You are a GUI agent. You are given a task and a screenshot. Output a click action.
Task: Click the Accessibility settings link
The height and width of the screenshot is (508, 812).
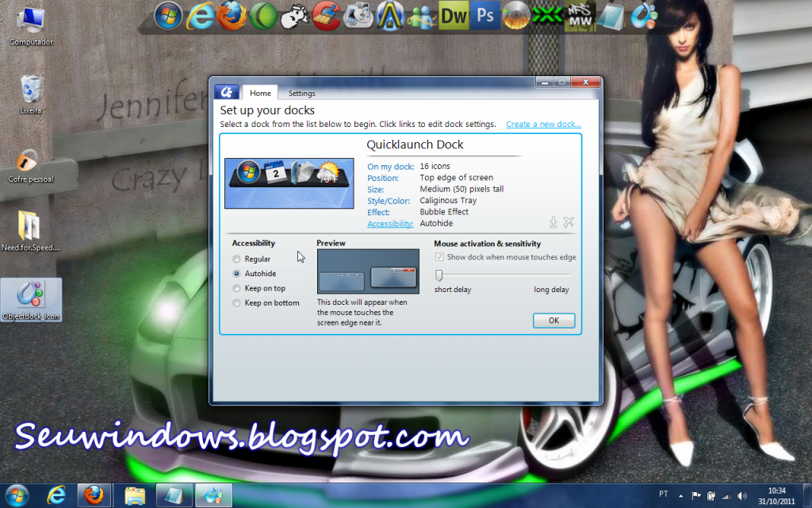(390, 224)
